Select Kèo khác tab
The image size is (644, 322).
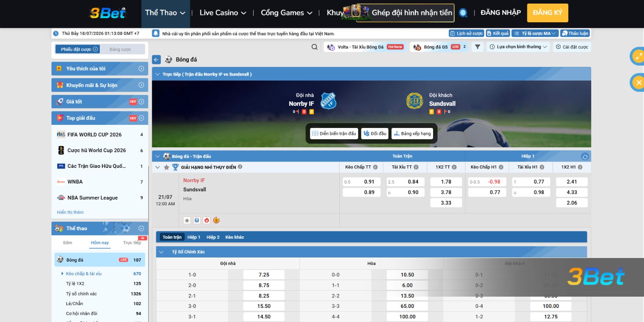235,237
